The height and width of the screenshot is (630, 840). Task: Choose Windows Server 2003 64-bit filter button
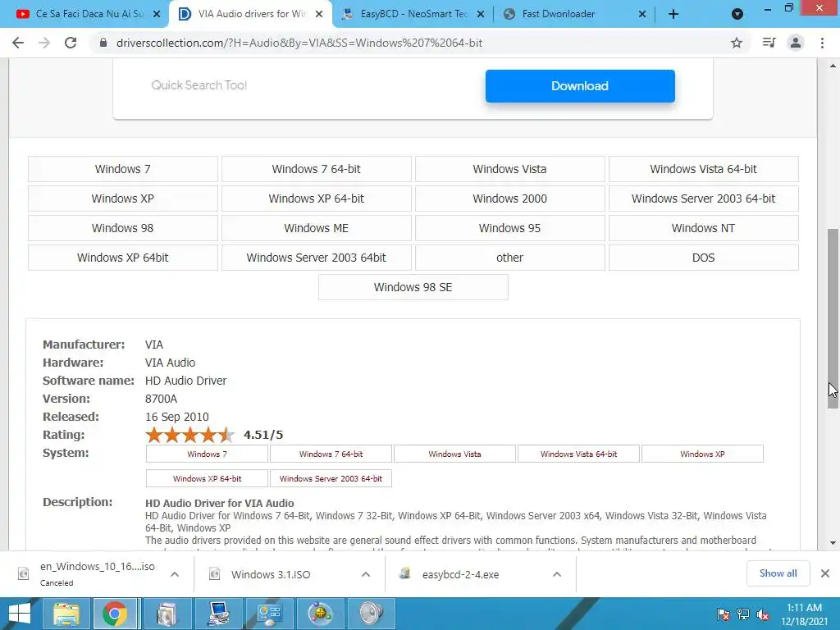[x=703, y=199]
